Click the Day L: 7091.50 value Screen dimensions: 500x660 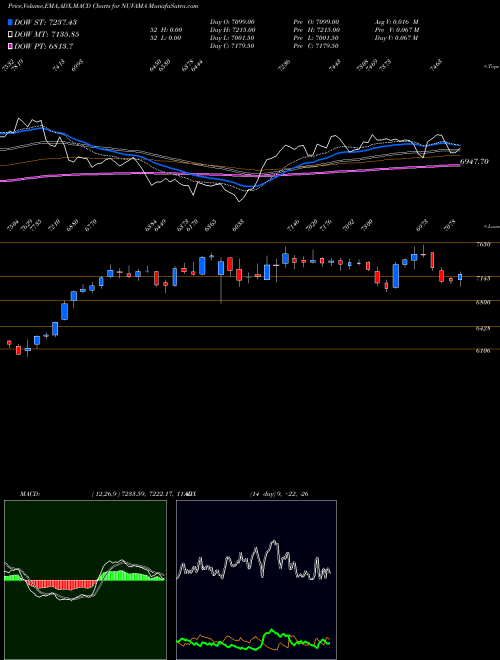pos(231,38)
